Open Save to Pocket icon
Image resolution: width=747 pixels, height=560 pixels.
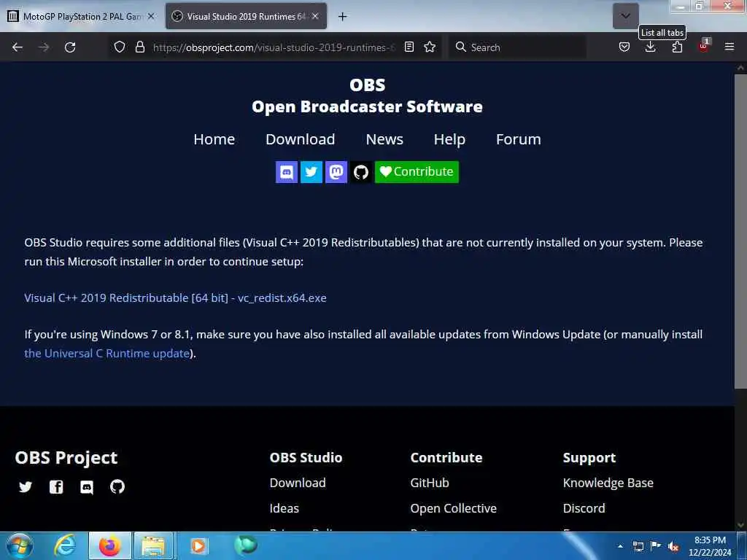[624, 47]
